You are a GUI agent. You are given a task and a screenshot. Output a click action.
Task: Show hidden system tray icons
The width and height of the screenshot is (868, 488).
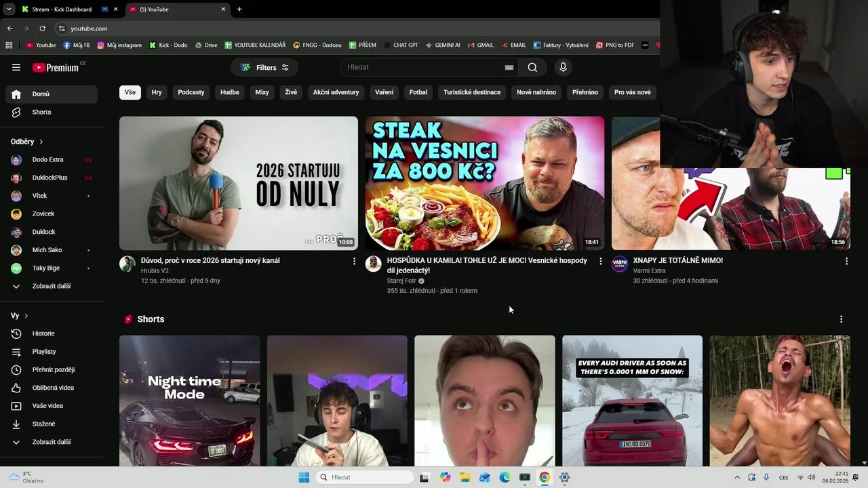tap(737, 477)
